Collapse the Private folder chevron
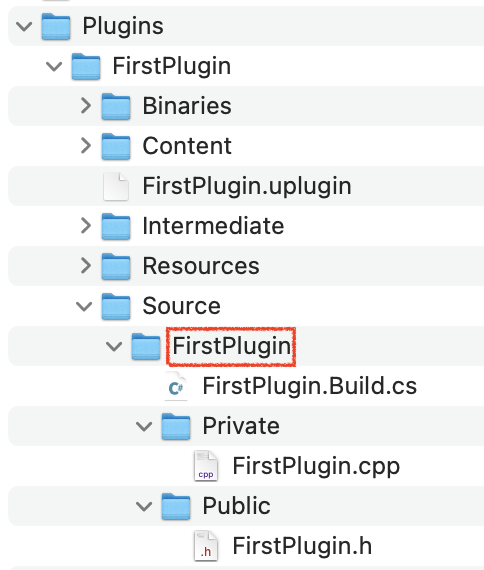The image size is (484, 570). point(144,426)
